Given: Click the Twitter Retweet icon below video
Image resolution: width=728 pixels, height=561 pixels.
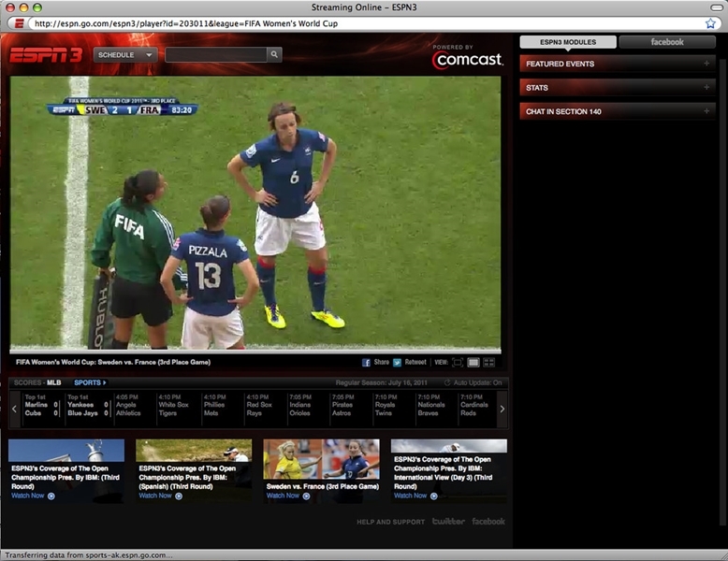Looking at the screenshot, I should pyautogui.click(x=398, y=362).
